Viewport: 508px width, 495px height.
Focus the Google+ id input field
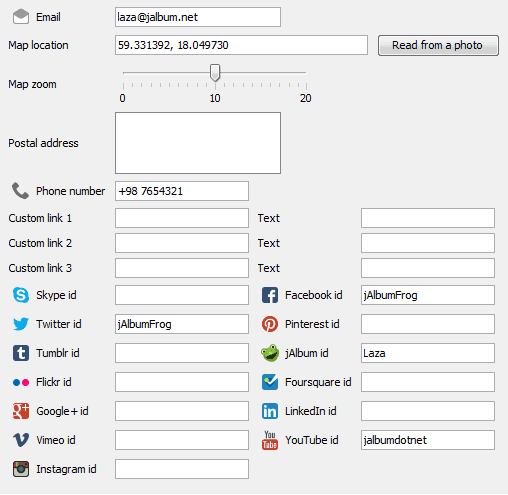(182, 411)
